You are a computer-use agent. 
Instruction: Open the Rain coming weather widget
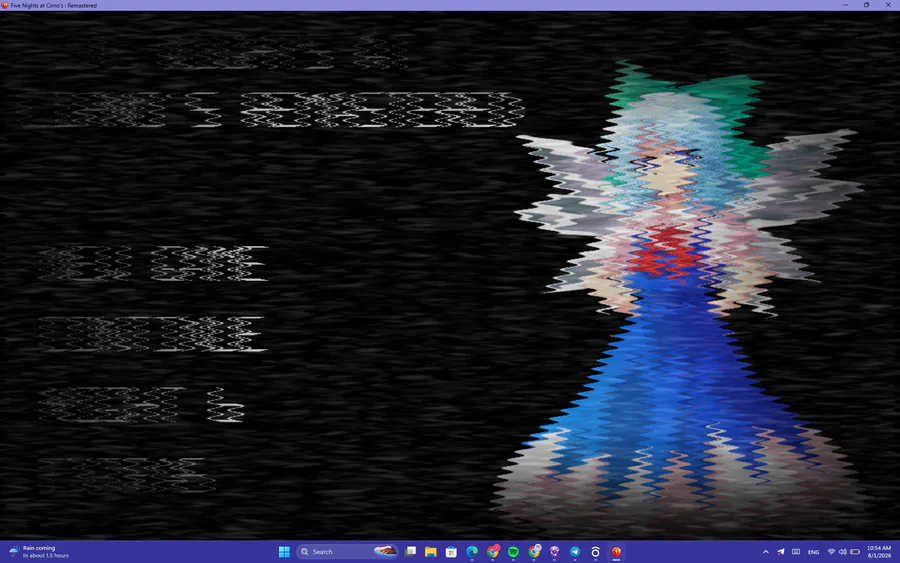point(39,552)
